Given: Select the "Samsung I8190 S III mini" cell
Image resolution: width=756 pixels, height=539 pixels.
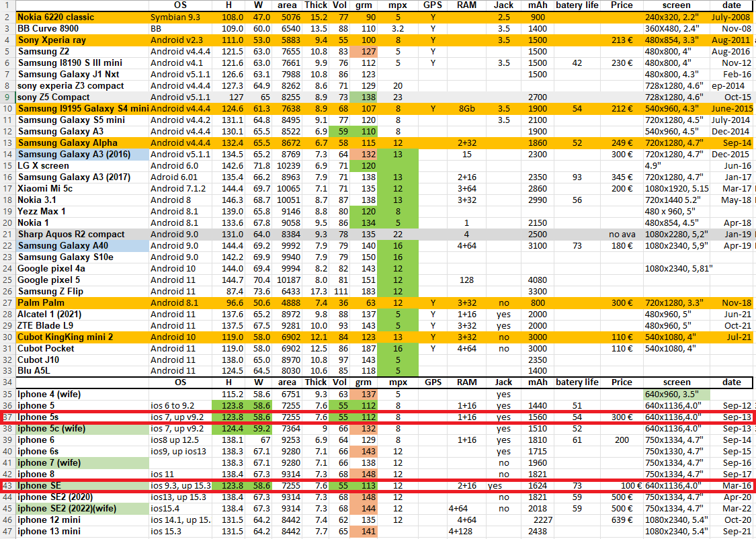Looking at the screenshot, I should (x=83, y=63).
